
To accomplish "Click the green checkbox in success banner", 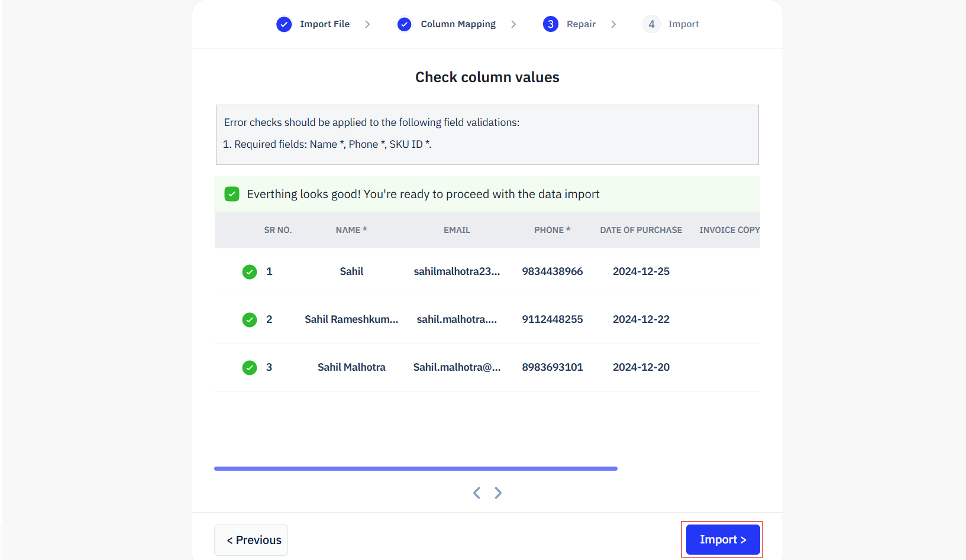I will (x=232, y=194).
